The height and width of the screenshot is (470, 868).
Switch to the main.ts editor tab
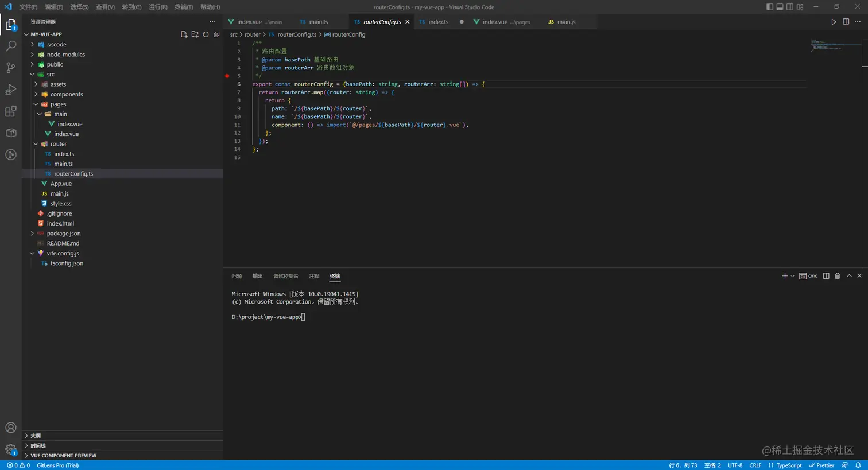click(318, 22)
